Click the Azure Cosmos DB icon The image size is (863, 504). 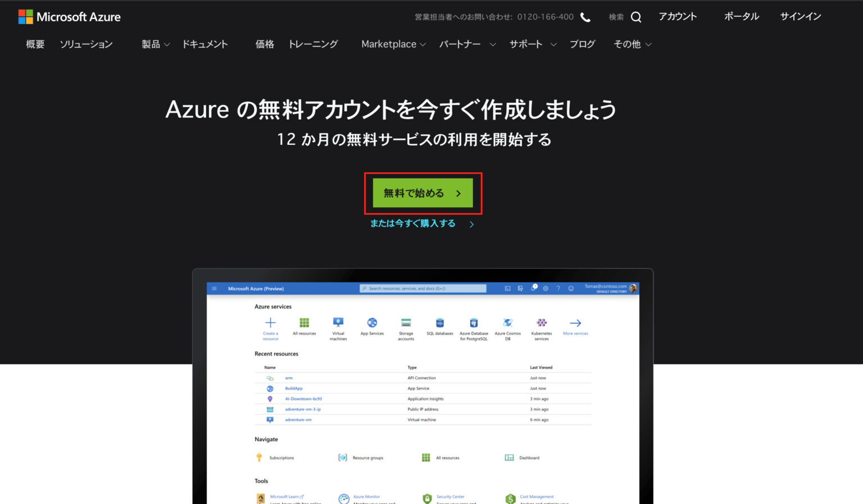coord(507,323)
